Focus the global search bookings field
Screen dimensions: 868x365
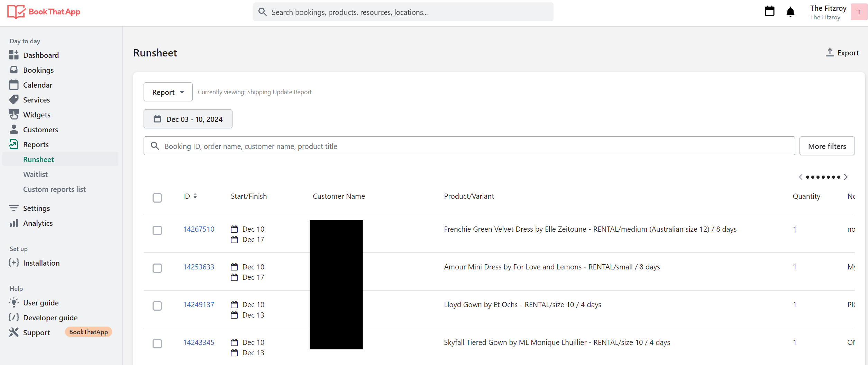coord(403,12)
